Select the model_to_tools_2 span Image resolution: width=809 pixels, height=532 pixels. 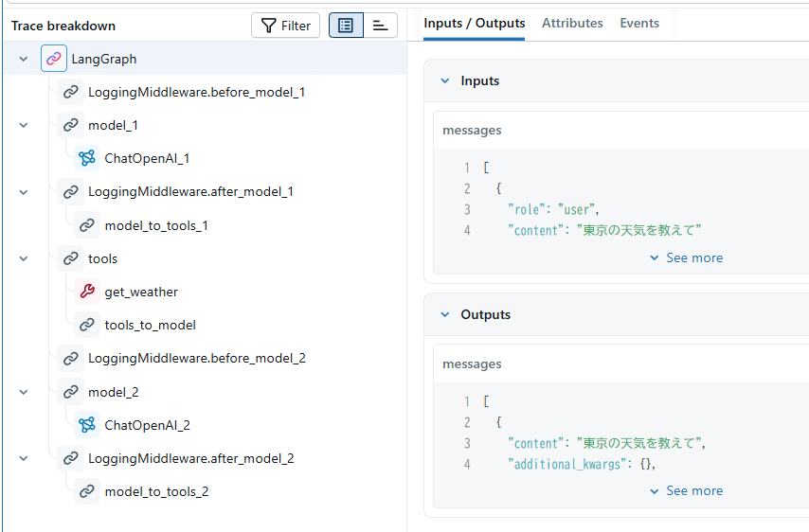tap(157, 492)
